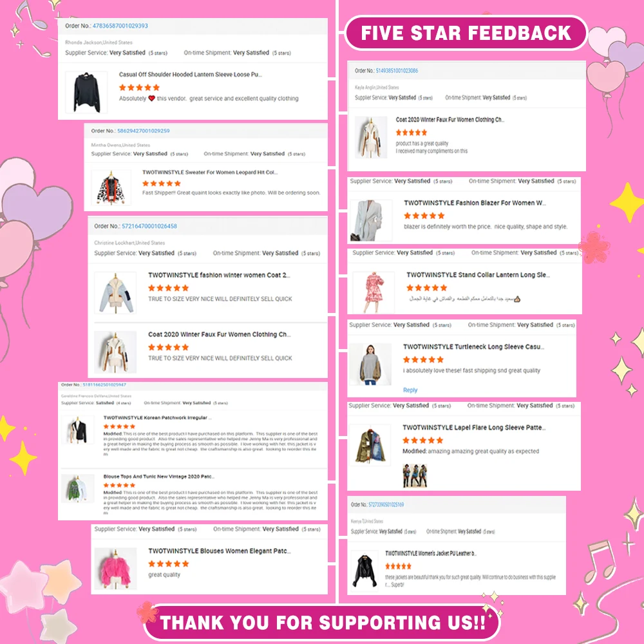644x644 pixels.
Task: Click THANK YOU FOR SUPPORTING US banner
Action: pos(322,622)
